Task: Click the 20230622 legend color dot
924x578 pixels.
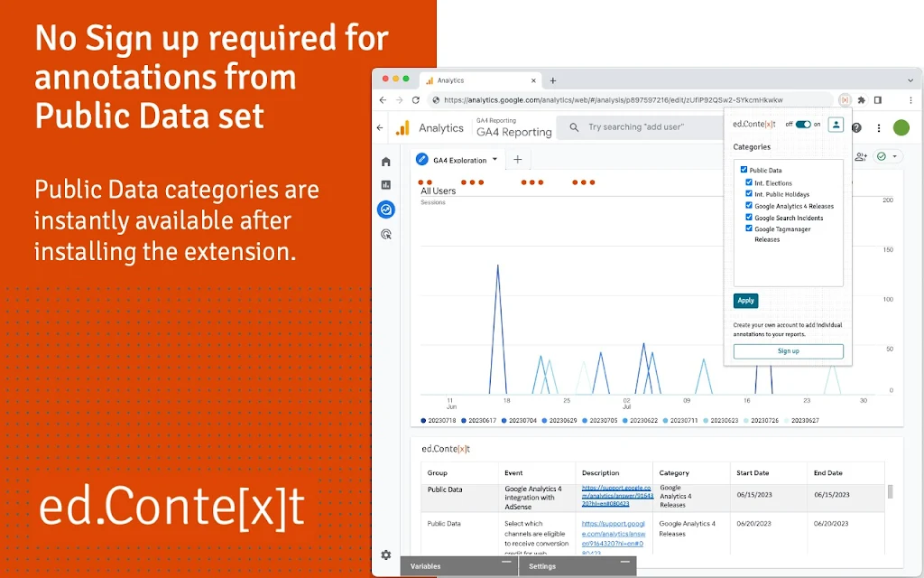Action: 625,421
